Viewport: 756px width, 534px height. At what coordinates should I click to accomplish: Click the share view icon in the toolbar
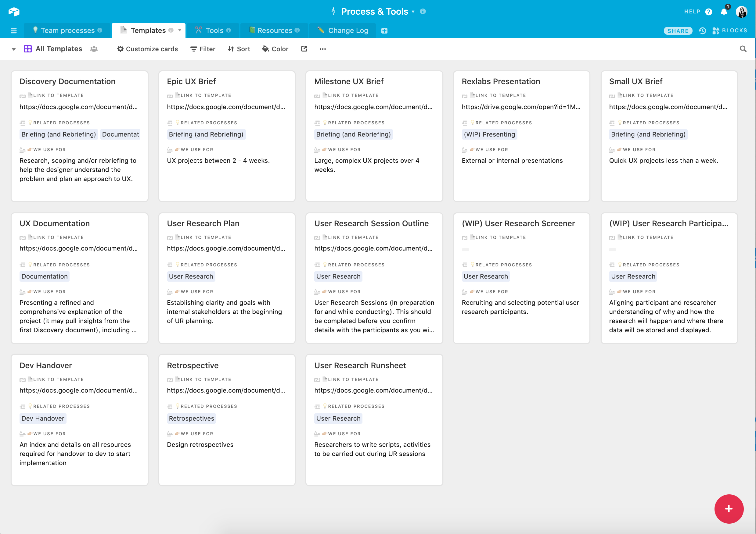tap(304, 49)
